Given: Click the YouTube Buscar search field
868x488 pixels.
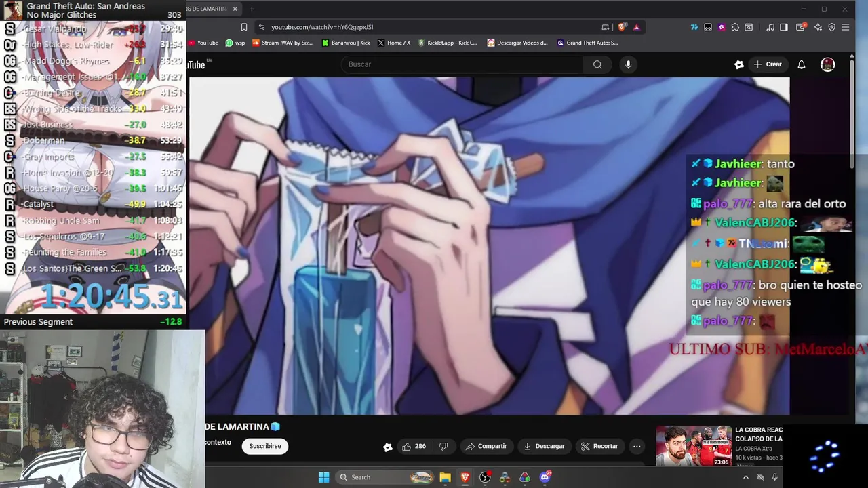Looking at the screenshot, I should pyautogui.click(x=462, y=64).
